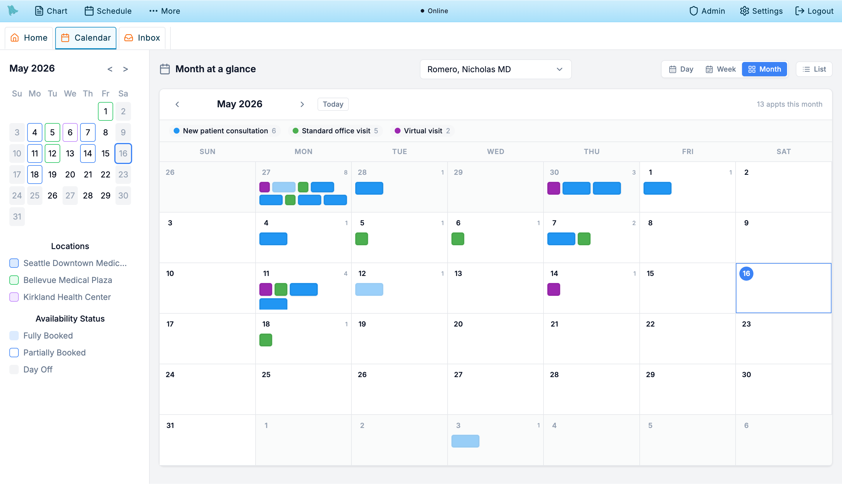This screenshot has width=842, height=504.
Task: Open the blue appointment on April 28
Action: click(x=369, y=188)
